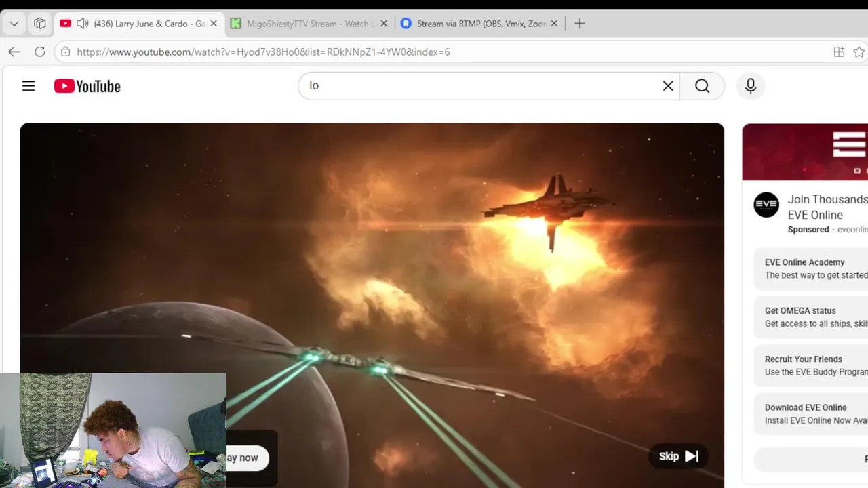This screenshot has height=488, width=868.
Task: Close the Larry June & Cardo tab
Action: (214, 24)
